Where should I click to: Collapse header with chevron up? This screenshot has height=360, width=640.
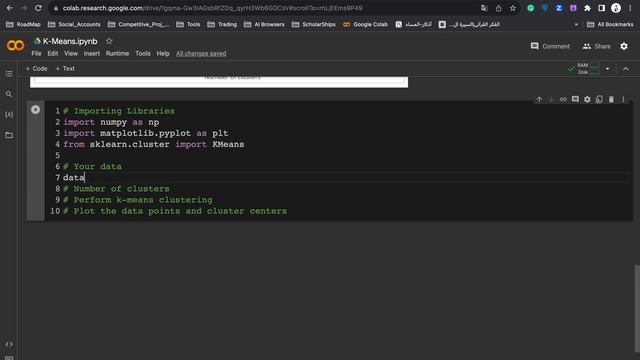point(626,69)
